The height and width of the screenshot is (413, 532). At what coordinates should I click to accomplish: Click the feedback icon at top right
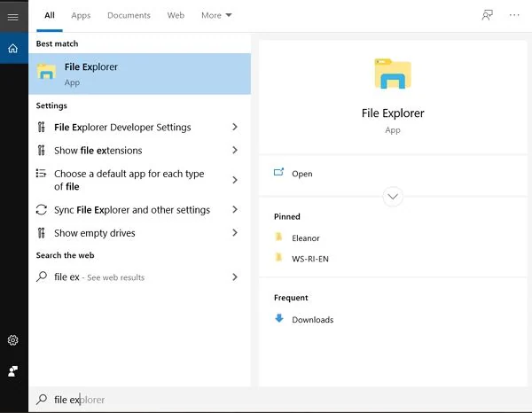coord(487,15)
